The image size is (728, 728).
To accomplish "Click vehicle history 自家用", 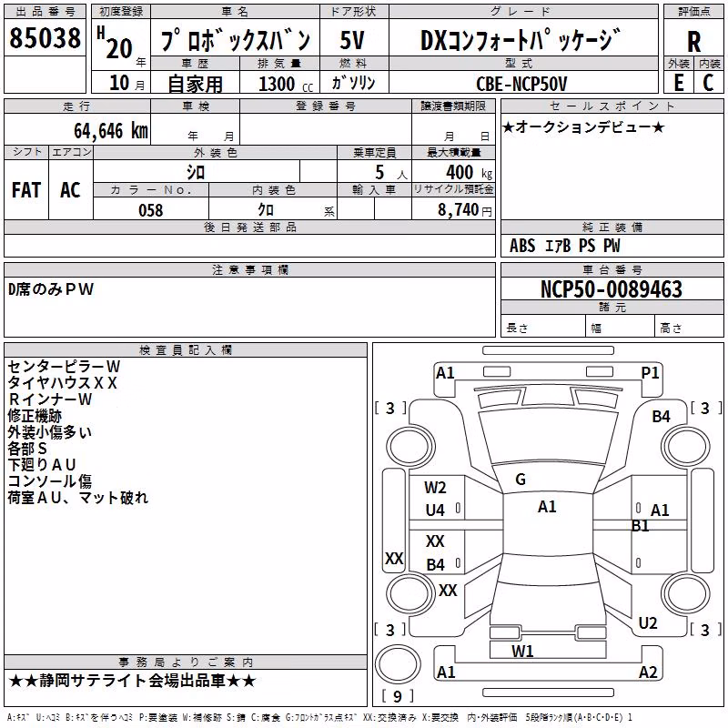I will (195, 84).
